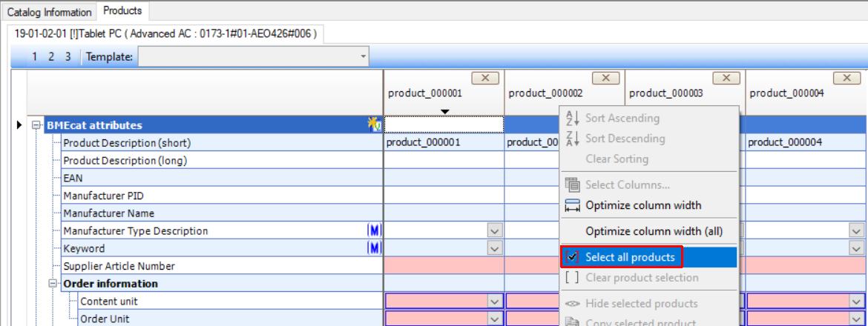The width and height of the screenshot is (868, 326).
Task: Click the M icon beside Manufacturer Type Description
Action: pyautogui.click(x=374, y=231)
